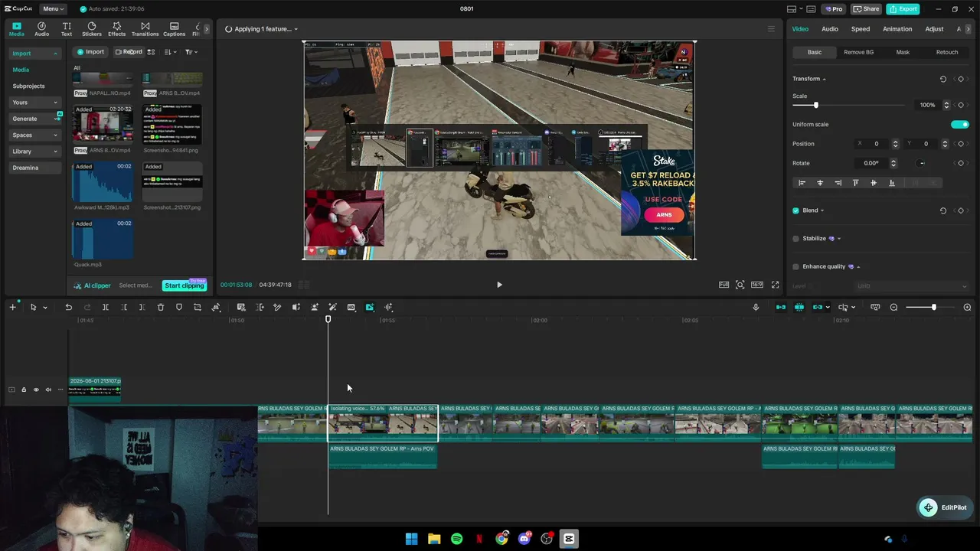980x551 pixels.
Task: Reset the Transform settings
Action: click(942, 79)
